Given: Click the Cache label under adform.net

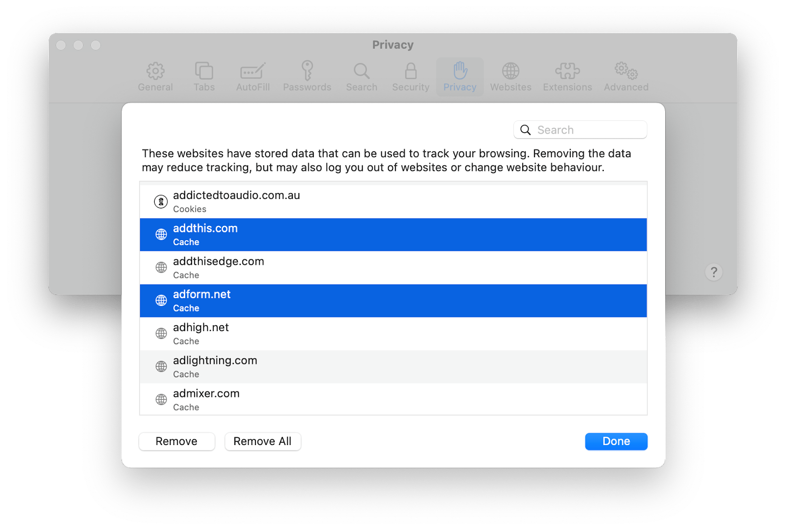Looking at the screenshot, I should pyautogui.click(x=186, y=308).
